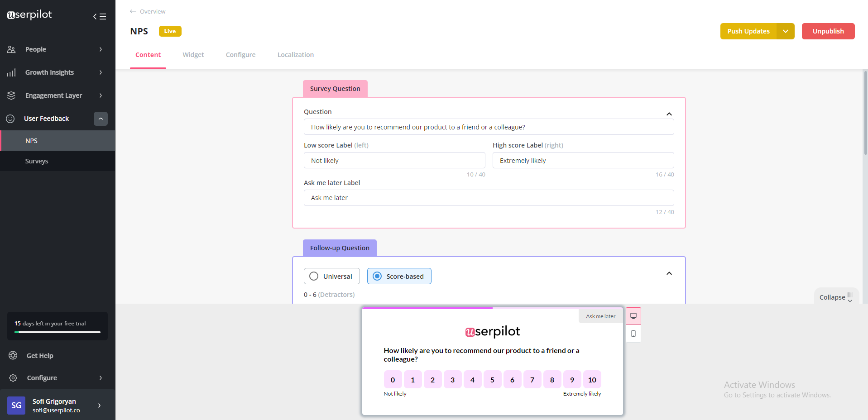Switch preview to mobile view
This screenshot has height=420, width=868.
click(633, 334)
